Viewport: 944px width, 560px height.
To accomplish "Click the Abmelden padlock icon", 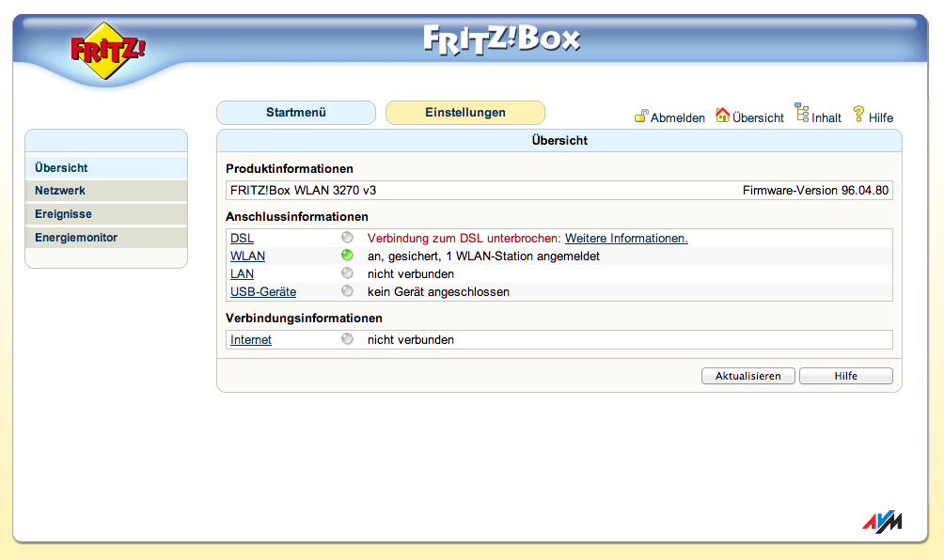I will pyautogui.click(x=641, y=116).
